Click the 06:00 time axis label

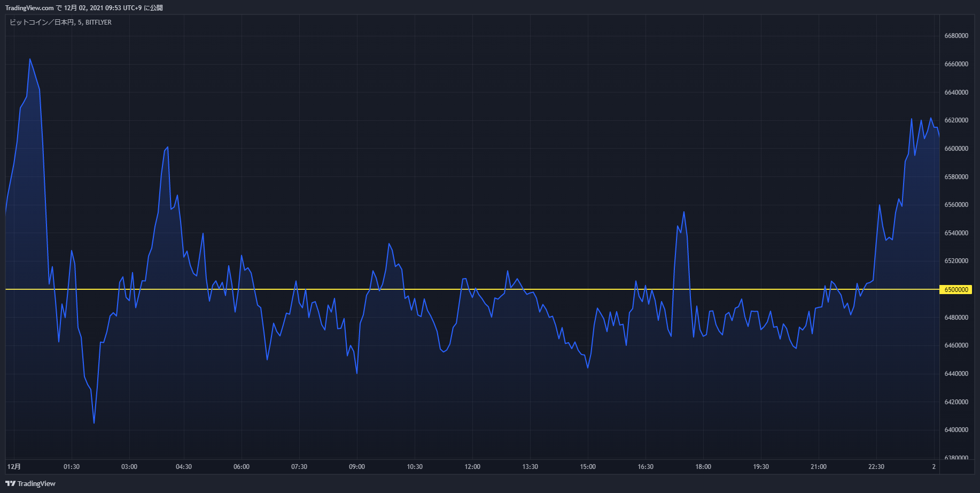tap(242, 467)
